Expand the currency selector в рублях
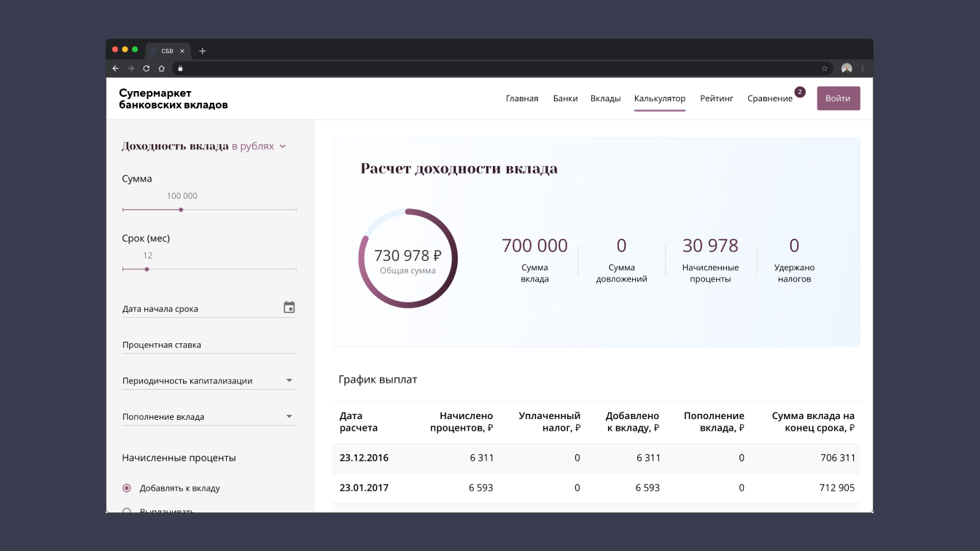Screen dimensions: 980x551 (259, 146)
